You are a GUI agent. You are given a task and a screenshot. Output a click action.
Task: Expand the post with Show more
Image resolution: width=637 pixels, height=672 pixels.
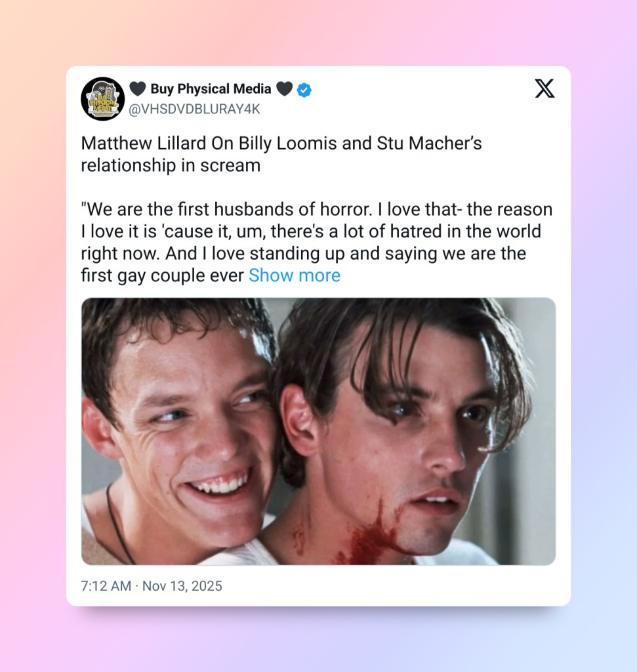(x=295, y=275)
